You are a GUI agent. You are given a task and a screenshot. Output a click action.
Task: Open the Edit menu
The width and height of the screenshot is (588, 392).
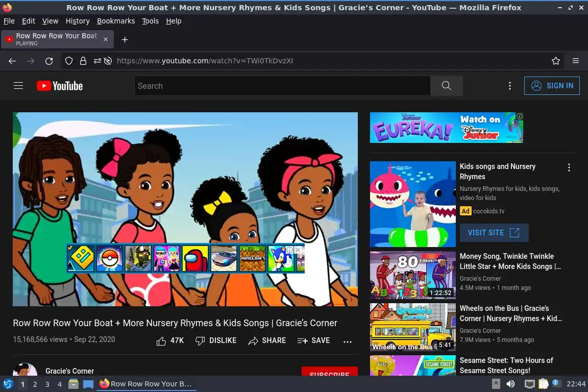[x=29, y=21]
